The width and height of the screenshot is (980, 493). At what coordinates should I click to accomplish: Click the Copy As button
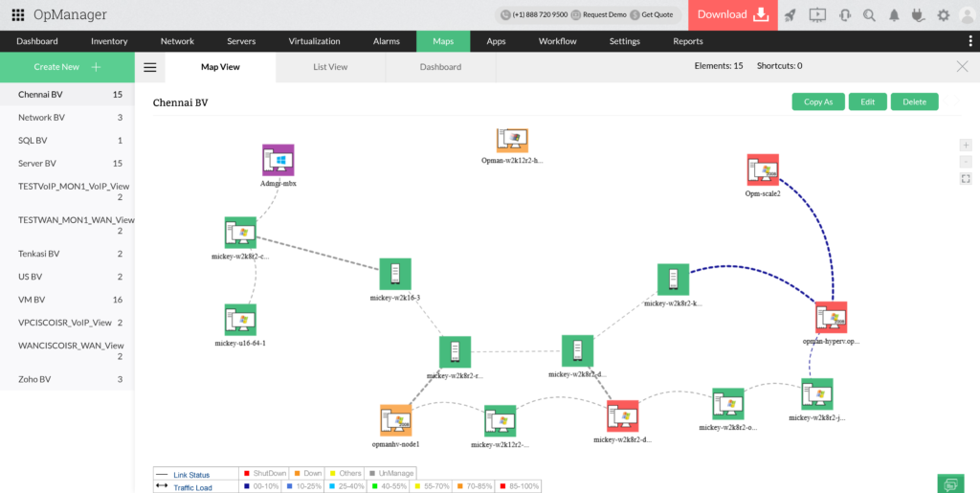pos(817,101)
